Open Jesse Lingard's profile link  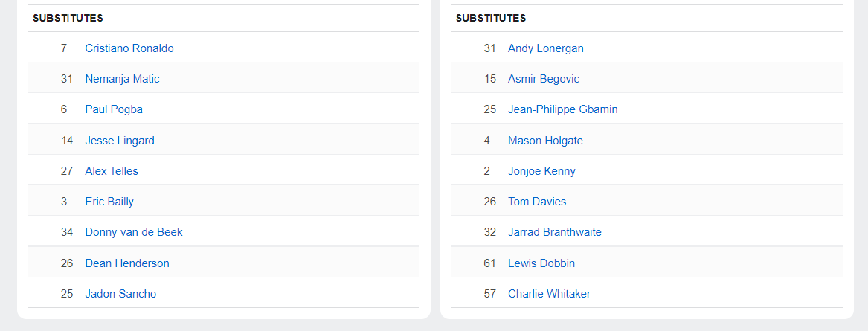120,141
